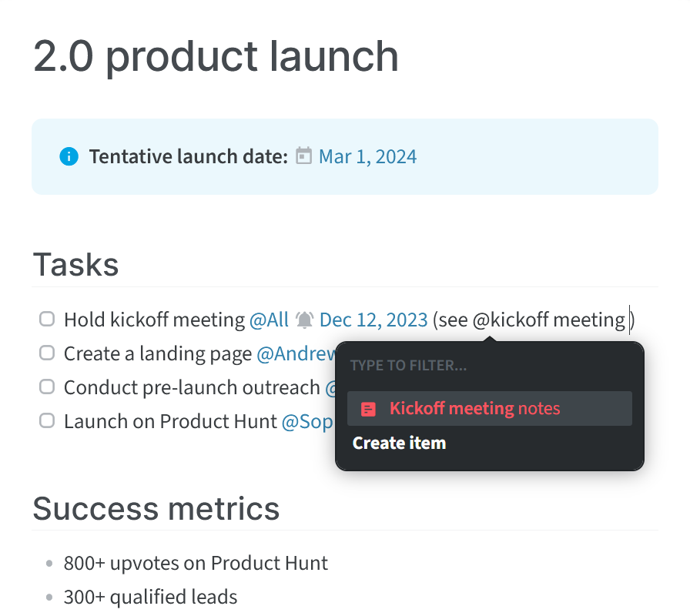Click the calendar icon beside launch date
This screenshot has width=690, height=616.
tap(303, 156)
